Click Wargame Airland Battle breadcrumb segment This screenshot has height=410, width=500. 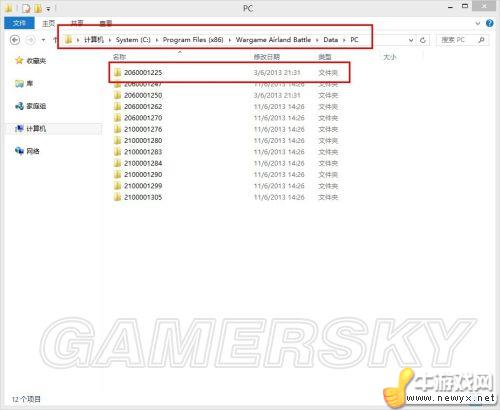coord(273,40)
